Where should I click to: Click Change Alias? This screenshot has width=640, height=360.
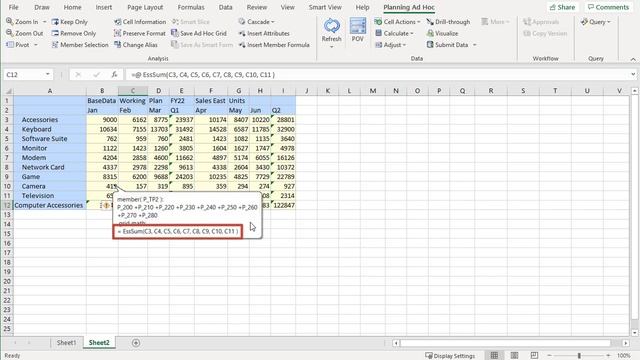[136, 44]
